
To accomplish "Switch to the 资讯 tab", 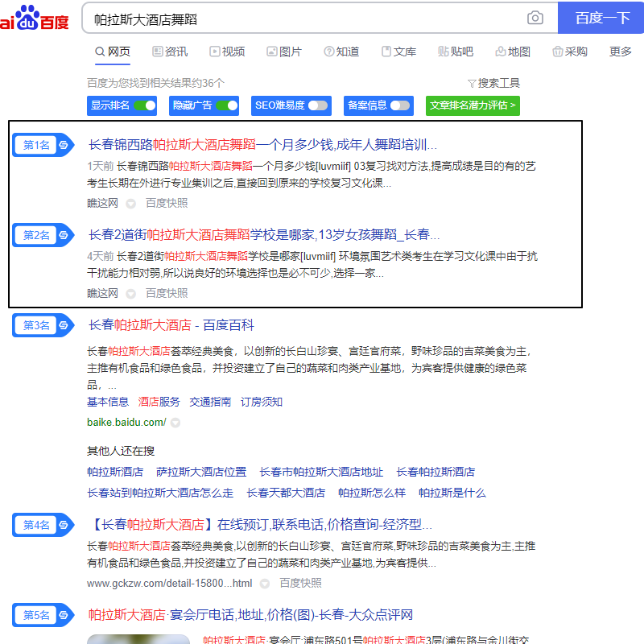I will click(x=170, y=52).
